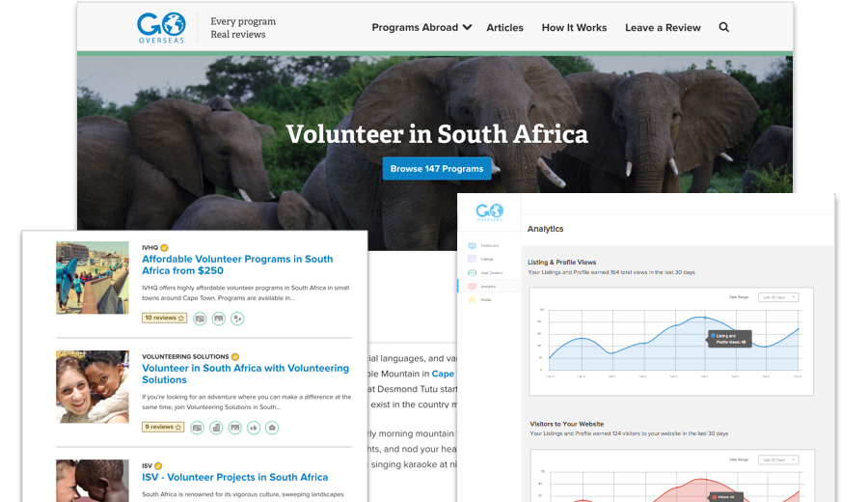Screen dimensions: 868x502
Task: Click the 'Every program Real reviews' tagline
Action: tap(243, 28)
